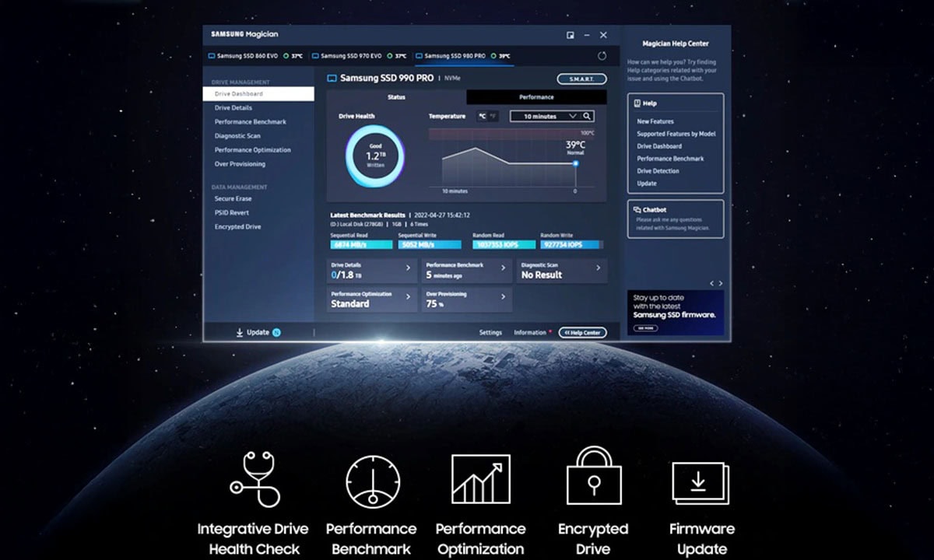Click the Sequential Write 5052 MB/s bar
Screen dimensions: 934x560
coord(429,244)
